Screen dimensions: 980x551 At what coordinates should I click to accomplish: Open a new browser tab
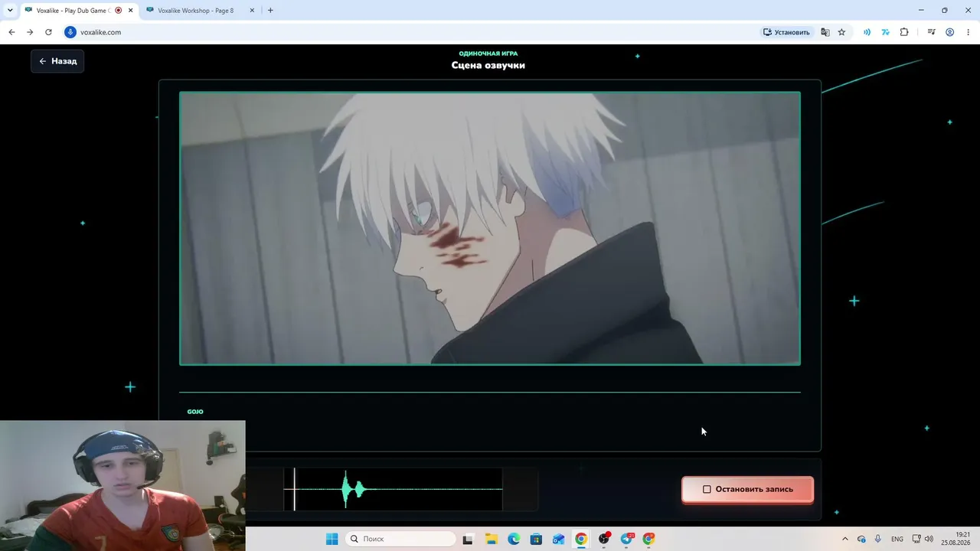point(270,11)
